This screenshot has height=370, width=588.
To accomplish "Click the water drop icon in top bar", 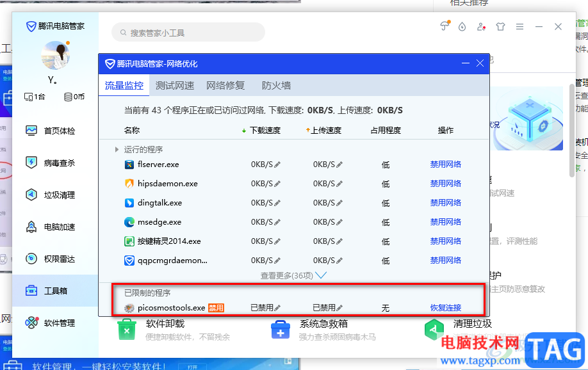I will point(462,27).
